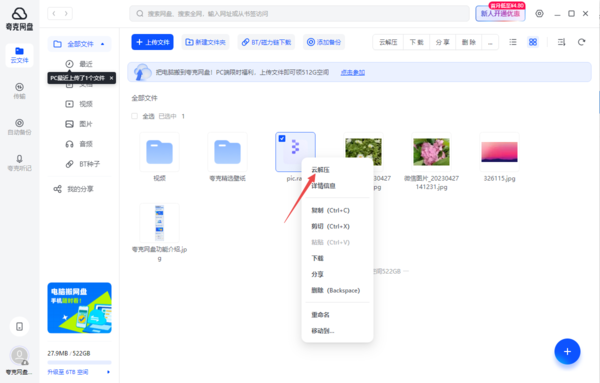
Task: Open 我的分享 my shares
Action: pos(73,189)
